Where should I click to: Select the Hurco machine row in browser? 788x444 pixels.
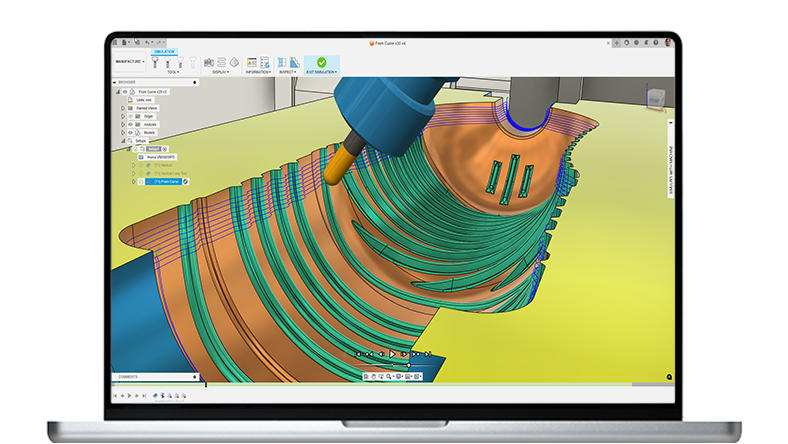(156, 157)
